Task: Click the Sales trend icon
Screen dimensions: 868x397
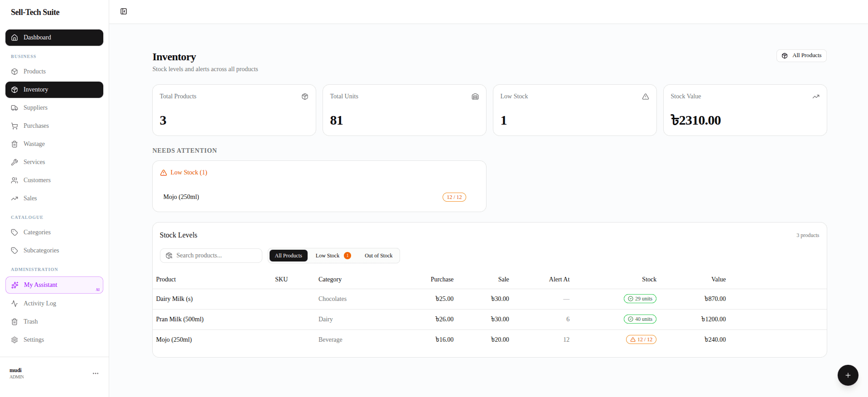Action: tap(14, 198)
